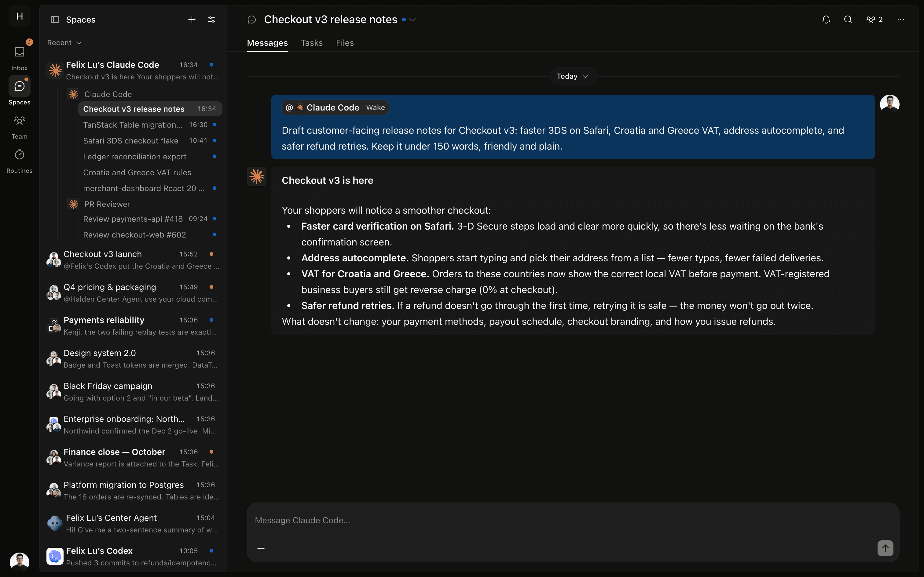The width and height of the screenshot is (924, 577).
Task: Open the Q4 pricing & packaging space
Action: click(133, 293)
